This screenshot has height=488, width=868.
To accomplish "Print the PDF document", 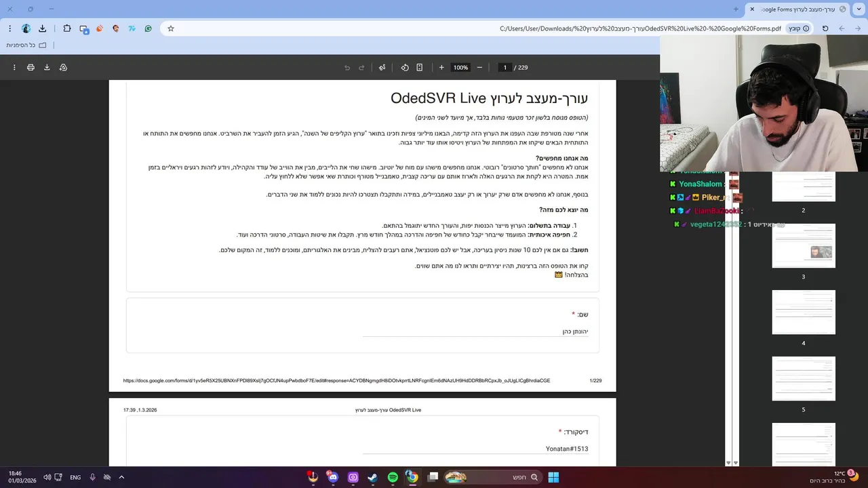I will [31, 67].
